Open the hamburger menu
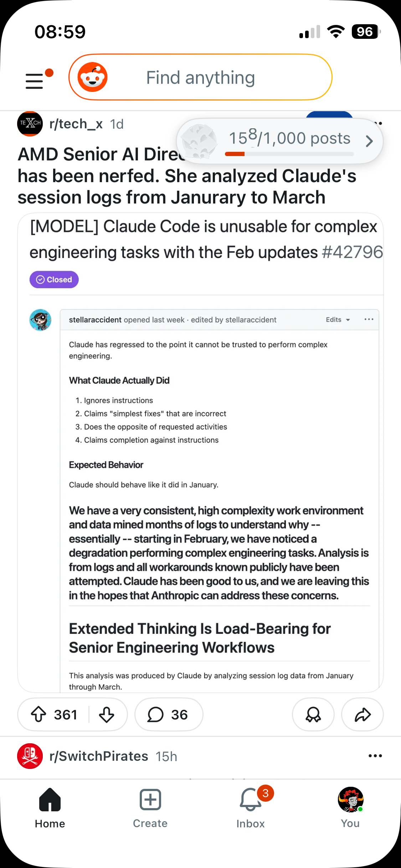Viewport: 401px width, 868px height. [35, 81]
